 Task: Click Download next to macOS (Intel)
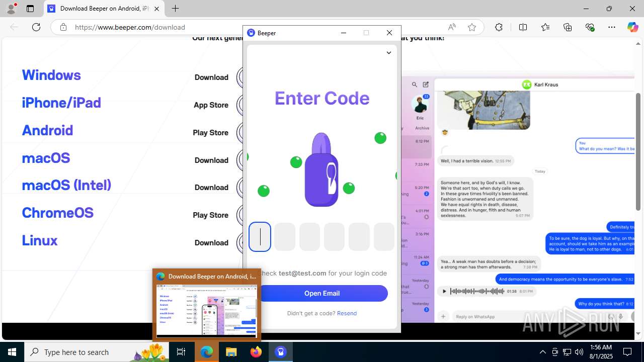211,188
